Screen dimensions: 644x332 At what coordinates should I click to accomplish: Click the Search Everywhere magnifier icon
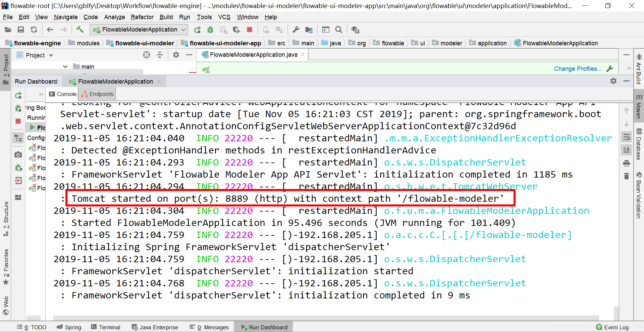tap(339, 30)
